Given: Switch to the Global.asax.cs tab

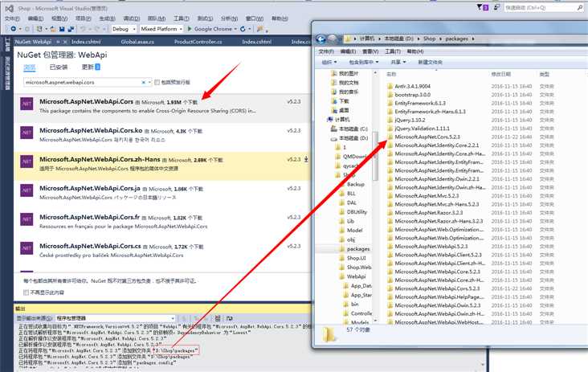Looking at the screenshot, I should [137, 42].
